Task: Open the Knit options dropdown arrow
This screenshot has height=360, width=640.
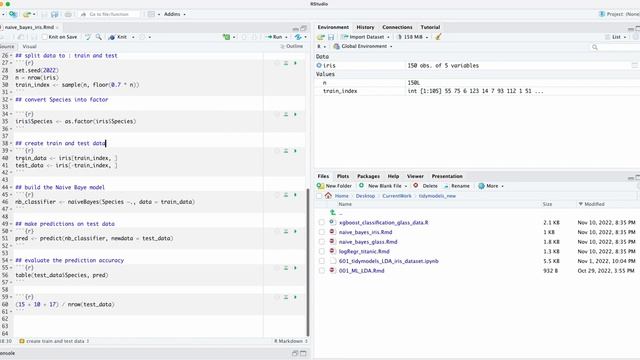Action: point(133,37)
